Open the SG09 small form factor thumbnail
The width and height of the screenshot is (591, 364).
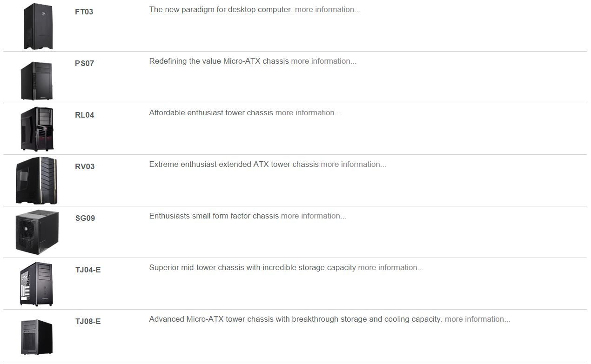click(37, 232)
